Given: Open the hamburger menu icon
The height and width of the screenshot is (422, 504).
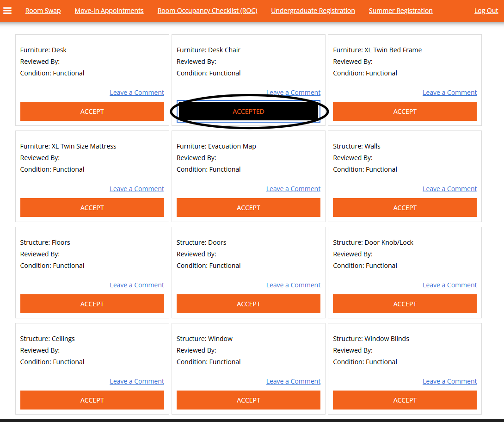Looking at the screenshot, I should click(x=7, y=10).
